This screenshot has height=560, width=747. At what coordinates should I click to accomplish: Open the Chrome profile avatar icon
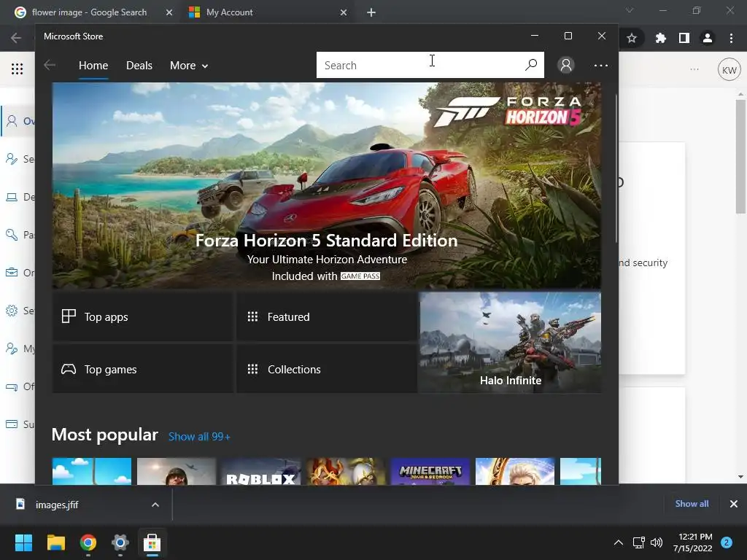coord(708,38)
